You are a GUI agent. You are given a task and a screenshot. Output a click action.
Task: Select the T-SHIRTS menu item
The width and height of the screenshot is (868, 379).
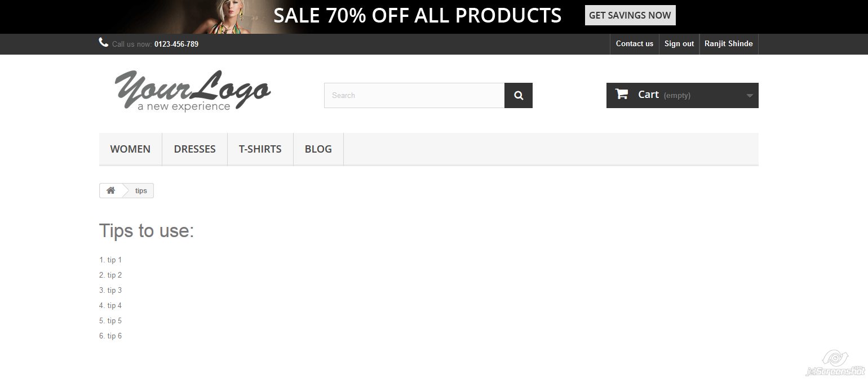click(x=260, y=149)
